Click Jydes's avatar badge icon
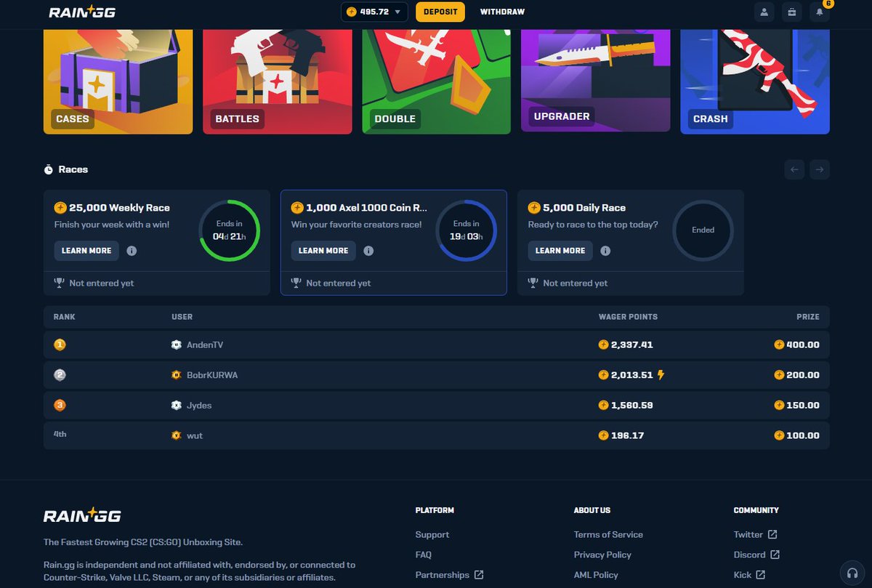This screenshot has height=588, width=872. (x=176, y=406)
